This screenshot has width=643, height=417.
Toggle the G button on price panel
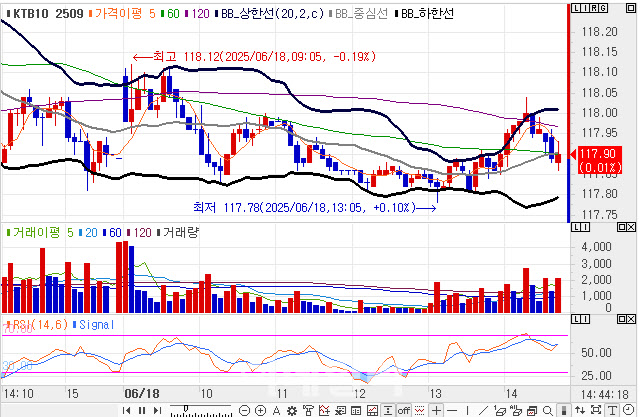tap(604, 8)
